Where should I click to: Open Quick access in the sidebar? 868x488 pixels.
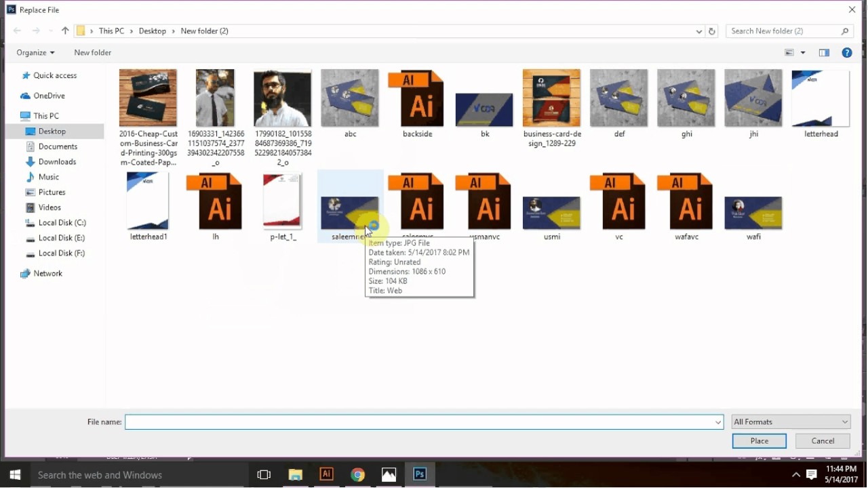pyautogui.click(x=49, y=76)
